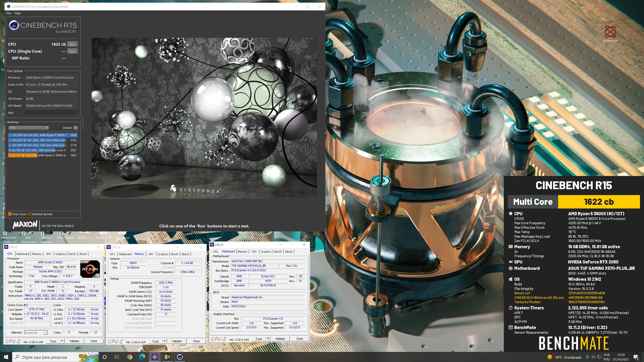Click Close button in CPU-Z Memory window
This screenshot has width=644, height=362.
pos(196,341)
